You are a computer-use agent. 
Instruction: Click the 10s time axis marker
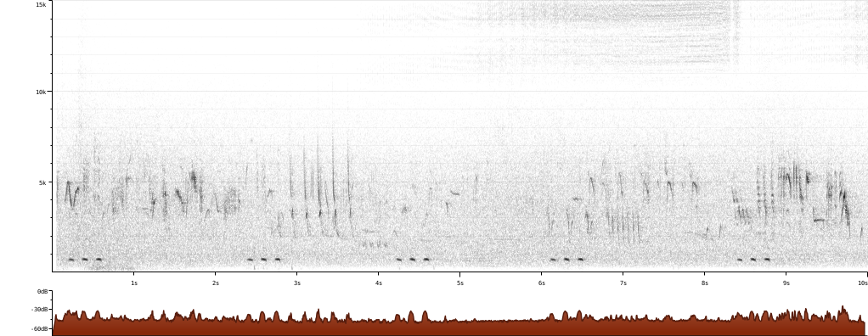[862, 283]
